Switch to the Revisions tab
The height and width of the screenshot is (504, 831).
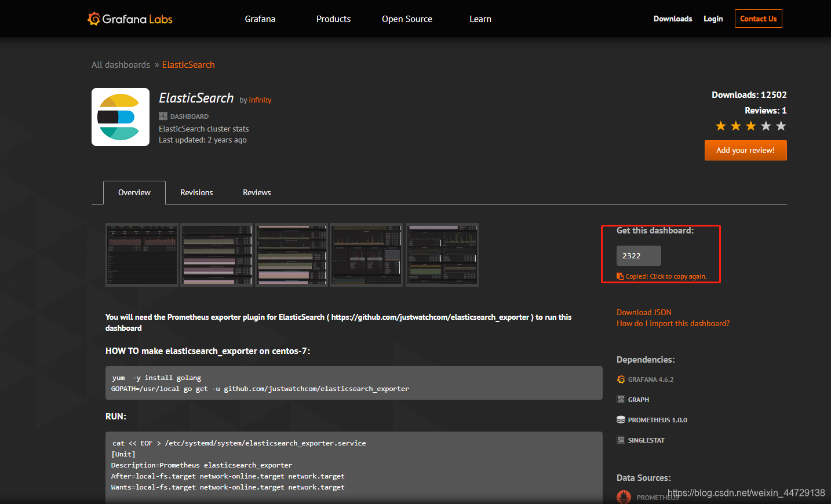[196, 192]
